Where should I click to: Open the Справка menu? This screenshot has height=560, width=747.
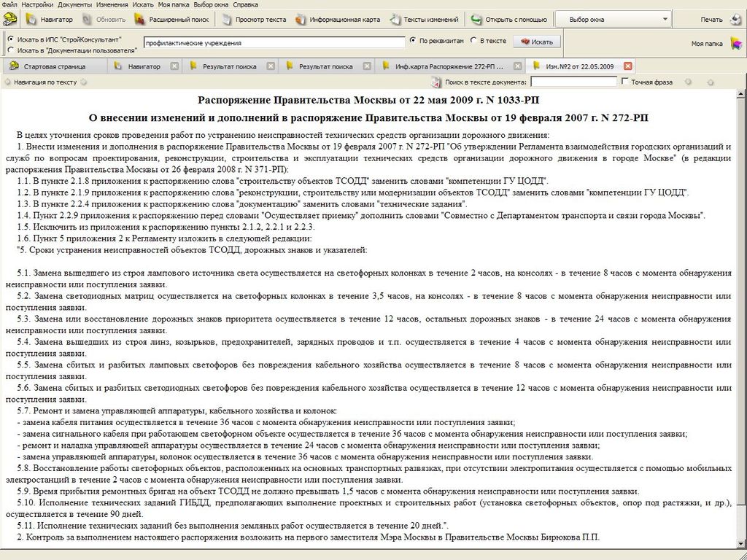coord(245,4)
